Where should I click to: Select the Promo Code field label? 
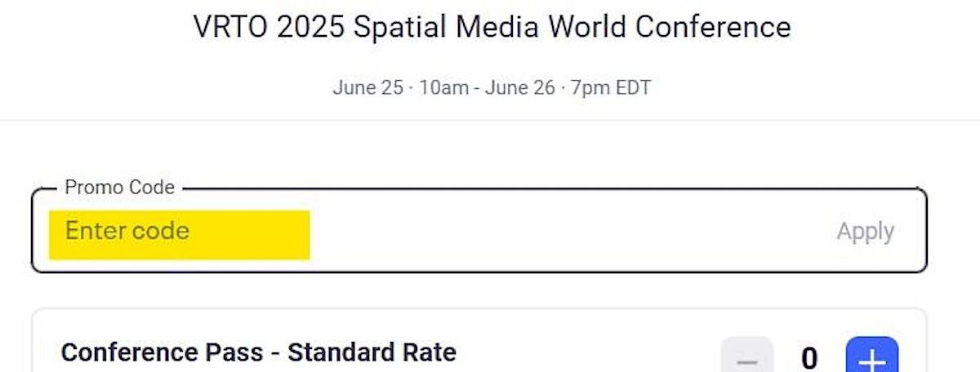pos(119,188)
